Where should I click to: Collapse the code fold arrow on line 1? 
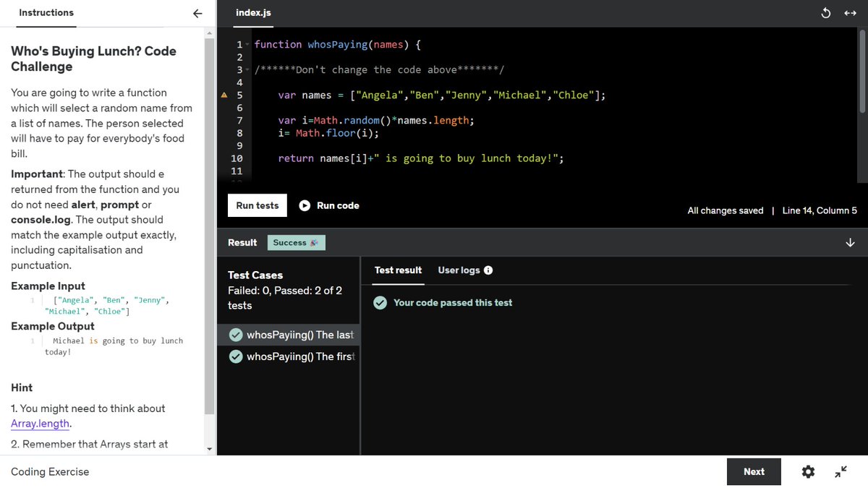[249, 44]
